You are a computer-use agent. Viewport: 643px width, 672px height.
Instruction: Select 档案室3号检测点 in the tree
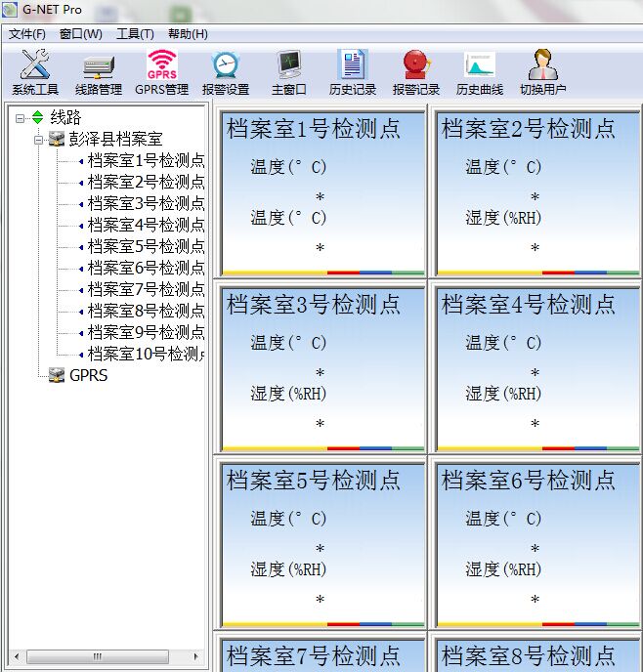pos(146,203)
